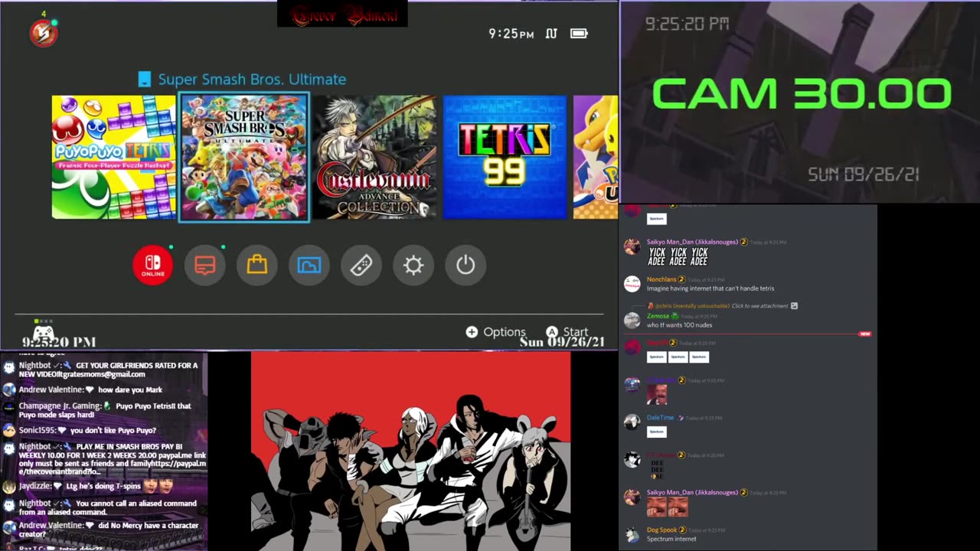Open Nonchlans' avatar in Discord chat

632,284
